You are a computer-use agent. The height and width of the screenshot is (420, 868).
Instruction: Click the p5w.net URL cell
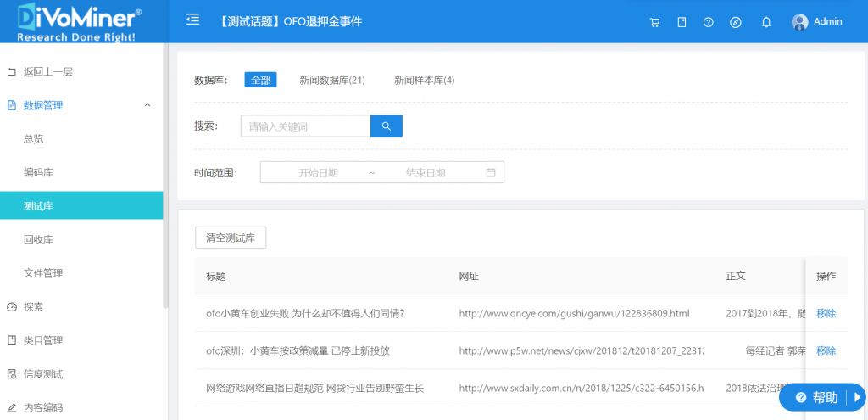(581, 350)
